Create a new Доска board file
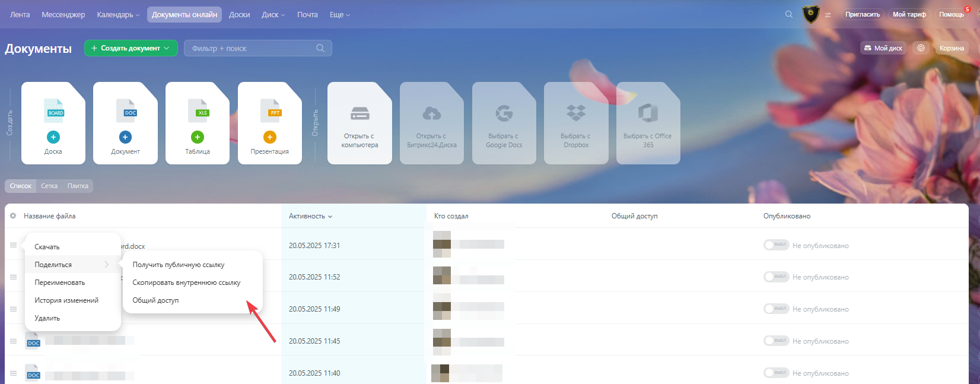 53,137
